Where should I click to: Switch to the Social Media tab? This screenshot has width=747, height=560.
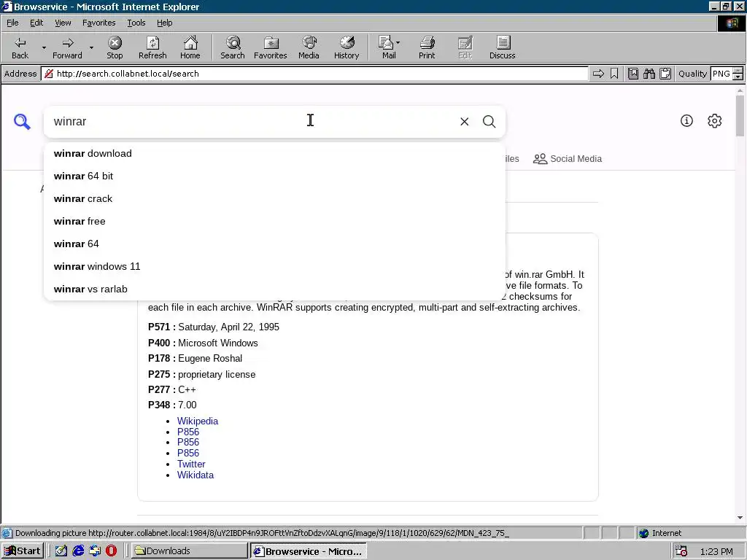568,158
